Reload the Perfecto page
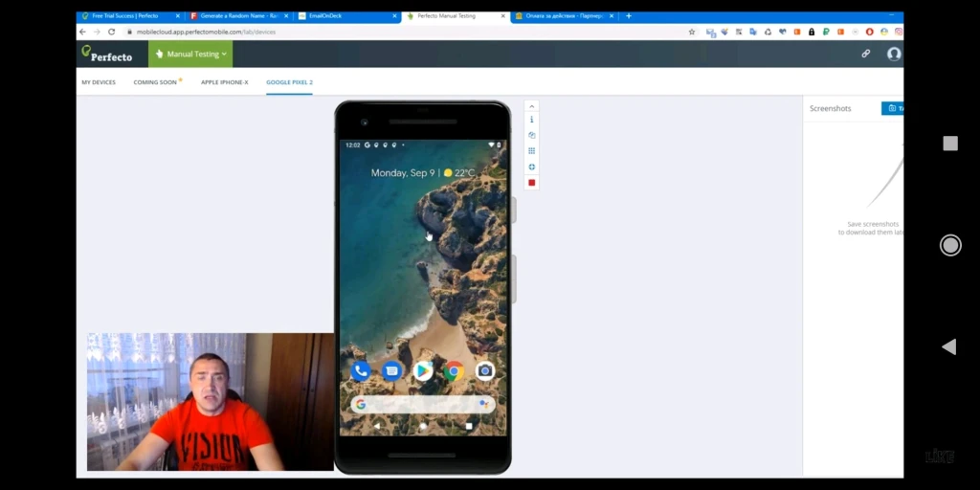The width and height of the screenshot is (980, 490). click(x=111, y=32)
